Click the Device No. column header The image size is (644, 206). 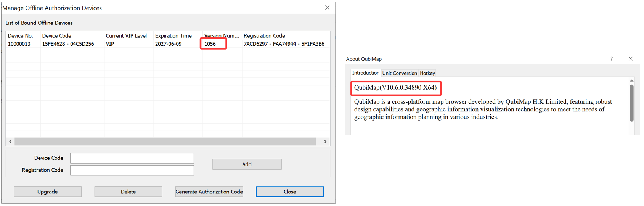tap(21, 35)
